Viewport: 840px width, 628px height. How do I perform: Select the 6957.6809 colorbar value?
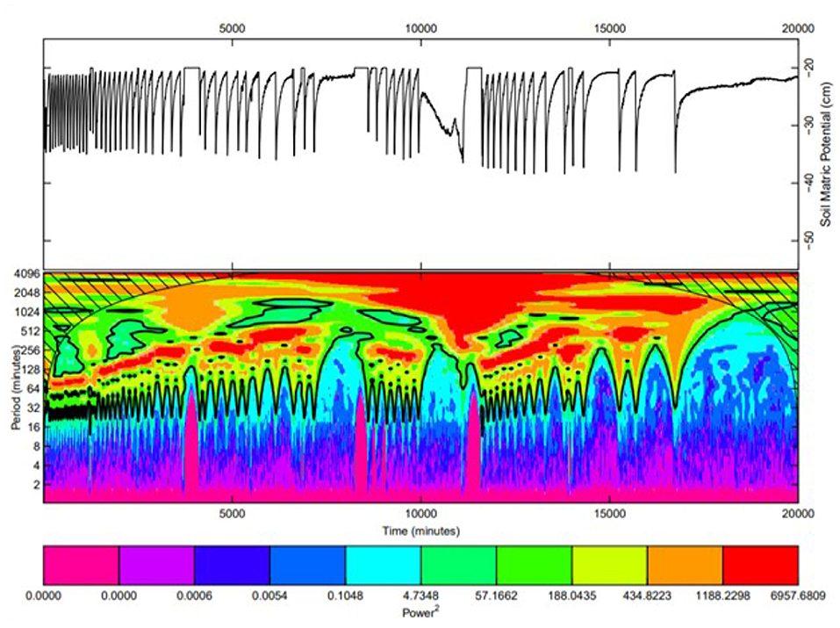coord(798,596)
